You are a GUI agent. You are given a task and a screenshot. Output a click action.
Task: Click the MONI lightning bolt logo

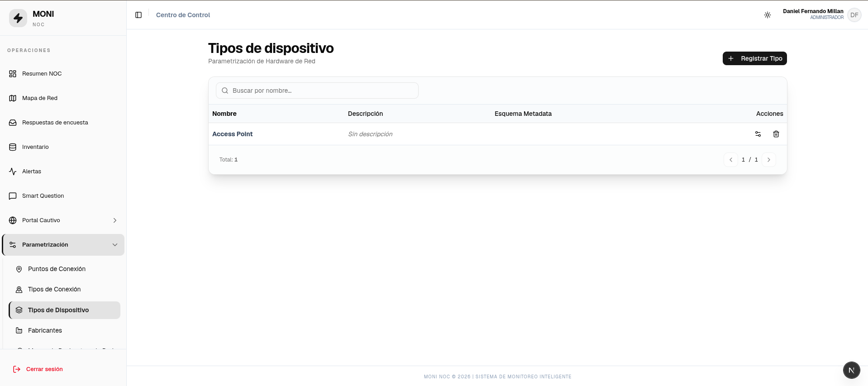[x=18, y=18]
